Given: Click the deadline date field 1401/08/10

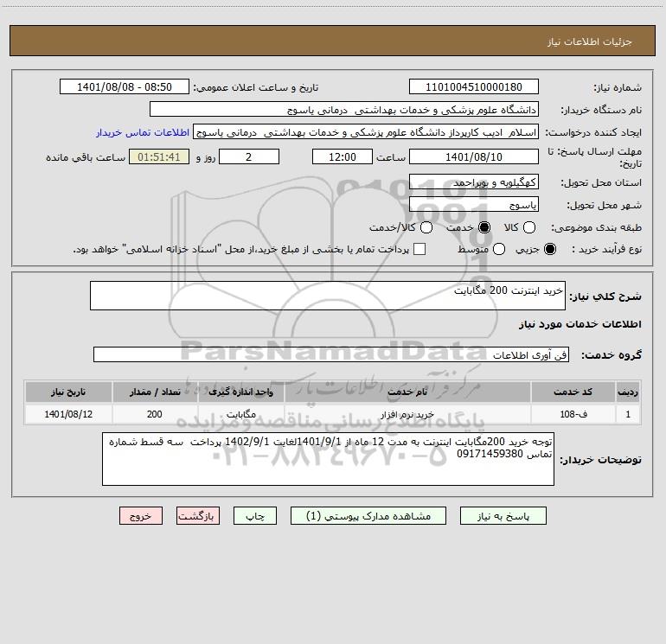Looking at the screenshot, I should pos(474,156).
